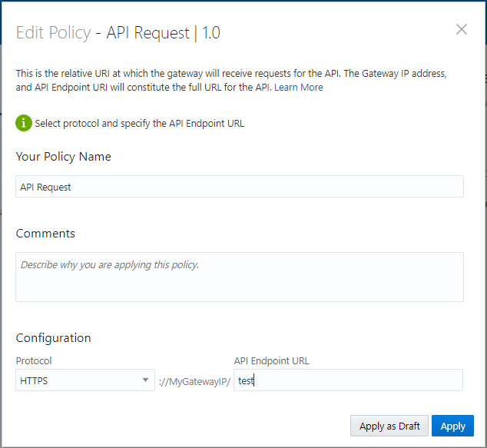Viewport: 487px width, 448px height.
Task: Click the Your Policy Name heading
Action: coord(63,157)
